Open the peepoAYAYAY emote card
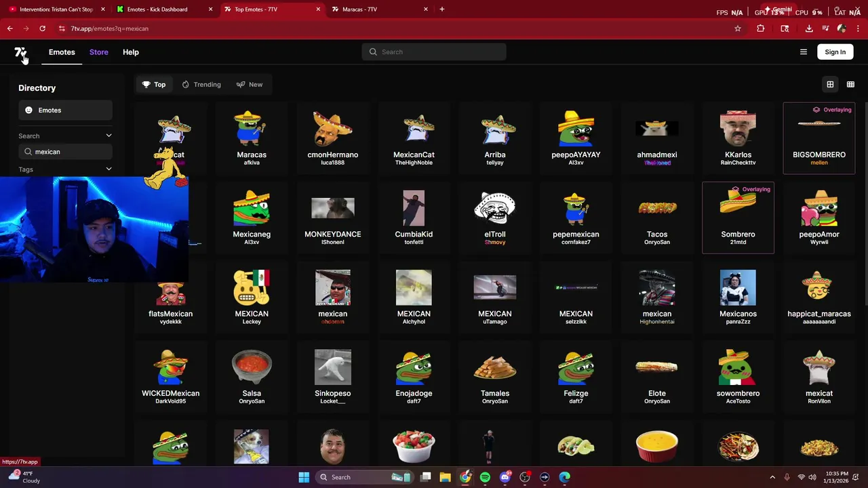The width and height of the screenshot is (868, 488). coord(576,138)
